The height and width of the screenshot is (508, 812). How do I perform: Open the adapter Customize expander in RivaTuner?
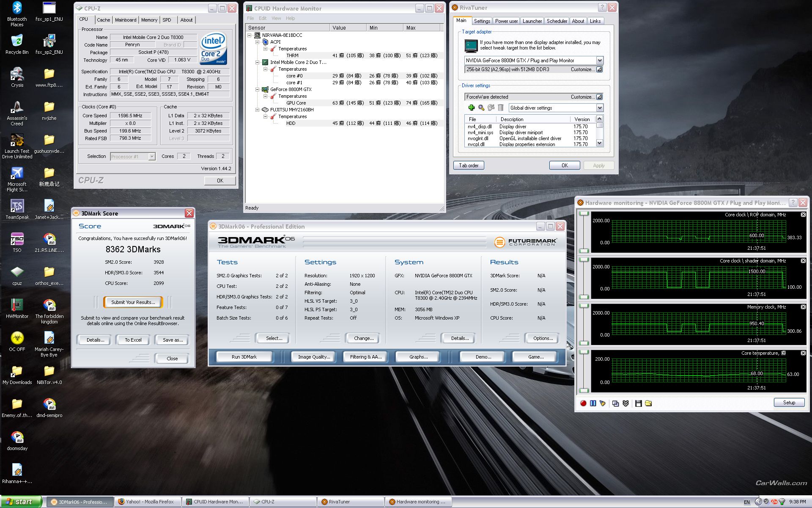tap(599, 69)
